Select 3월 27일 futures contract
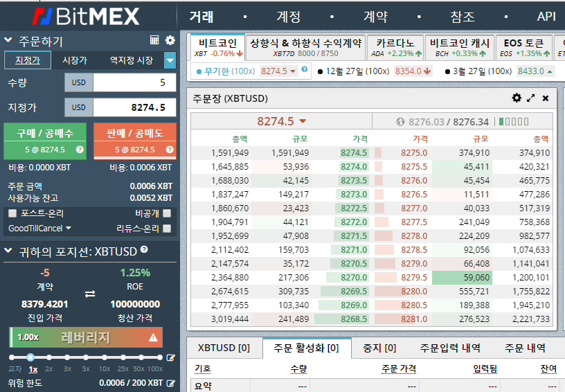This screenshot has height=392, width=565. click(x=499, y=71)
